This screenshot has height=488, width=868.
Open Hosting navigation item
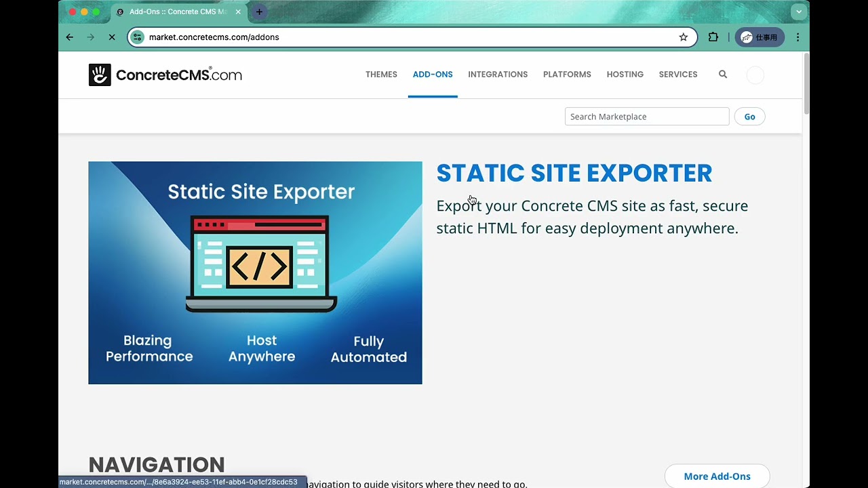coord(625,75)
